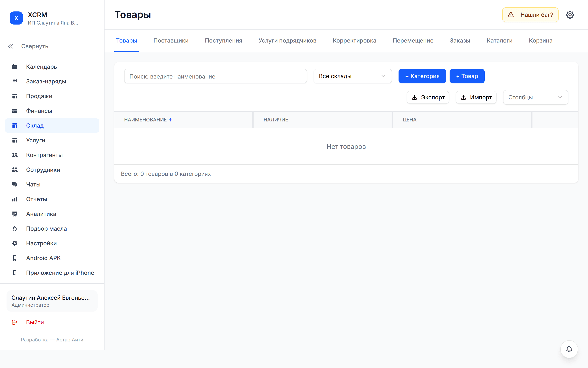Open the Услуги подрядчиков tab
Viewport: 588px width, 368px height.
pyautogui.click(x=287, y=41)
